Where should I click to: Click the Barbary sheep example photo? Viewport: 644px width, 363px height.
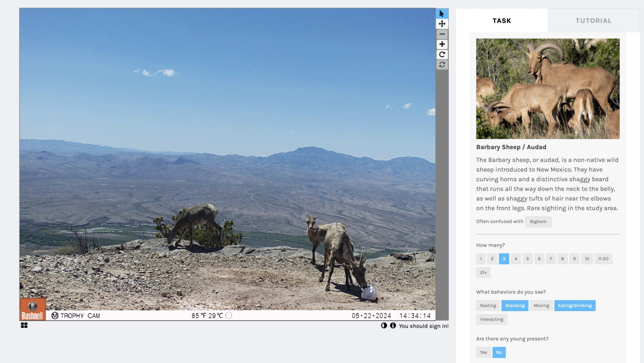point(548,89)
